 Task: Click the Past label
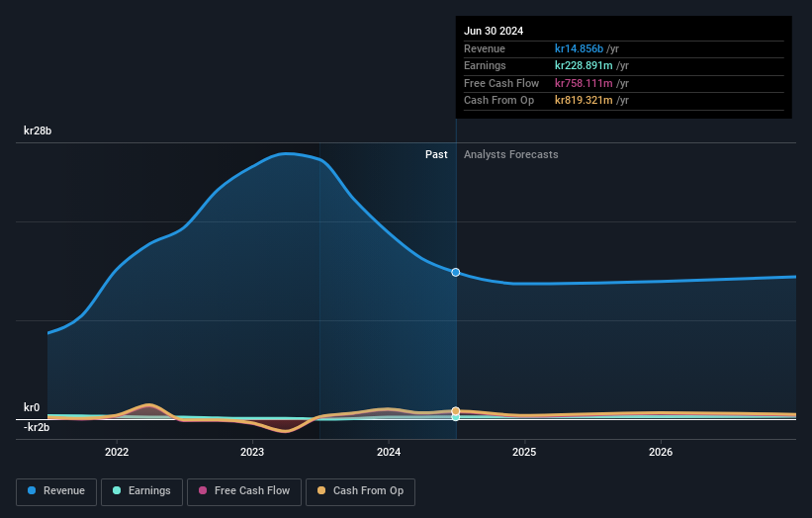(x=436, y=155)
